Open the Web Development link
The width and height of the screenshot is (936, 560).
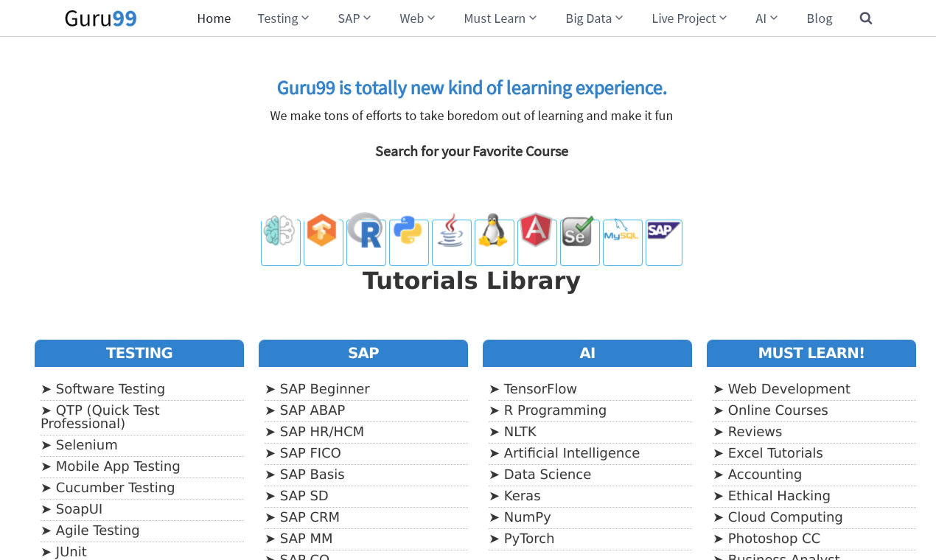click(x=789, y=389)
